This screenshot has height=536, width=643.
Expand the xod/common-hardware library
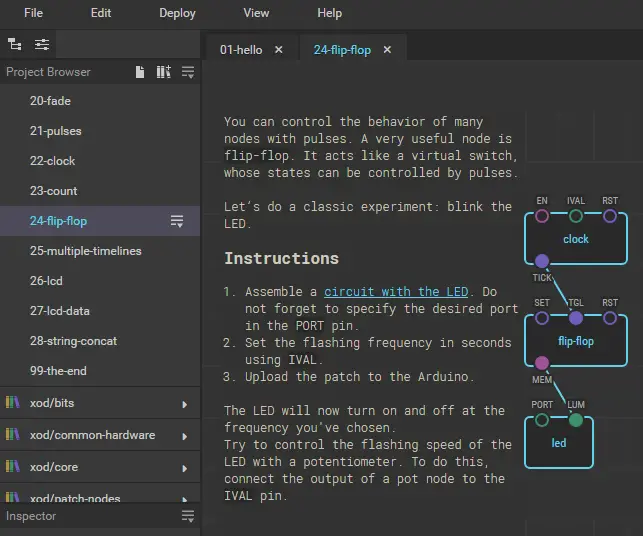[185, 436]
